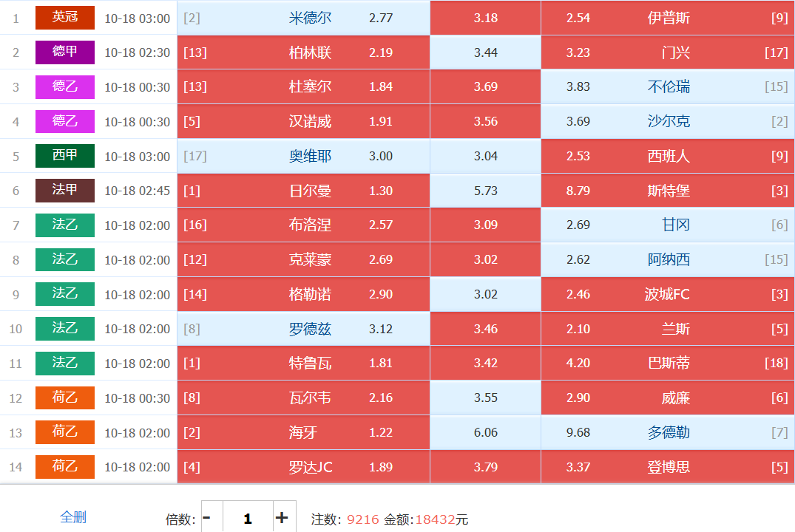
Task: Click the 全删 link to clear selections
Action: pyautogui.click(x=72, y=517)
